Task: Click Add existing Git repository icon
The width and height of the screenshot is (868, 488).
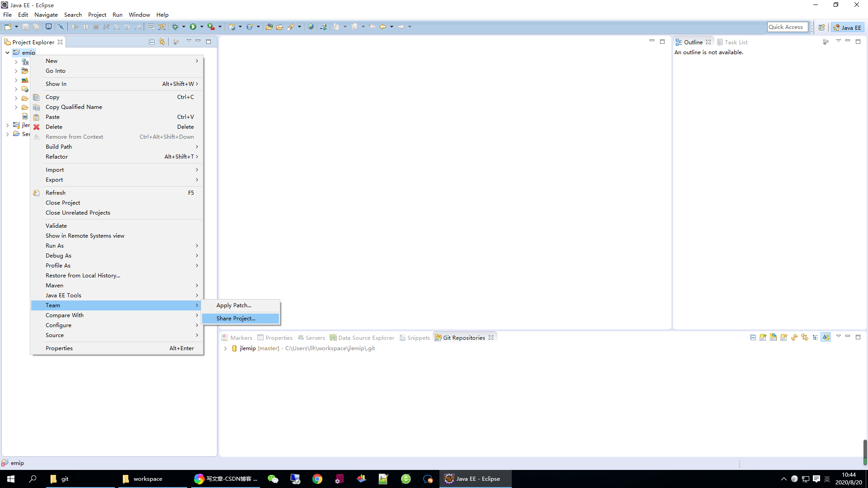Action: pyautogui.click(x=763, y=337)
